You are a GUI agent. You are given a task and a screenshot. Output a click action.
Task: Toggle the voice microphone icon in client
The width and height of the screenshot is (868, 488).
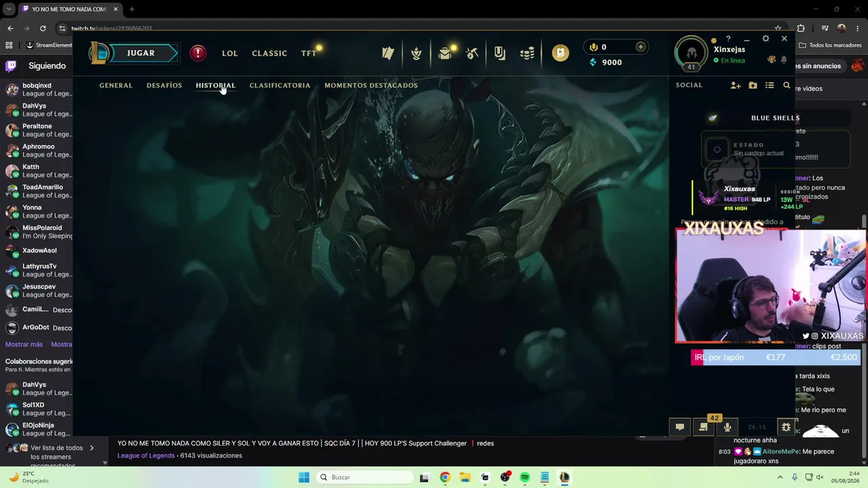pos(727,427)
